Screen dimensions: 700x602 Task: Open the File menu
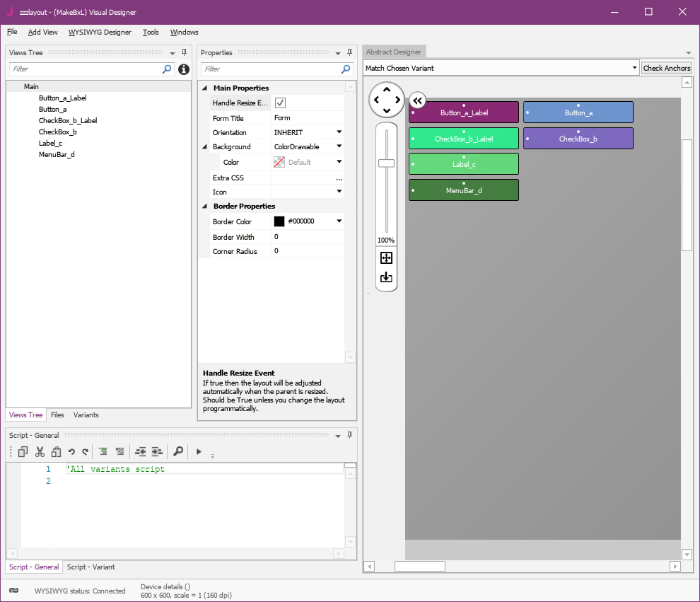click(12, 32)
